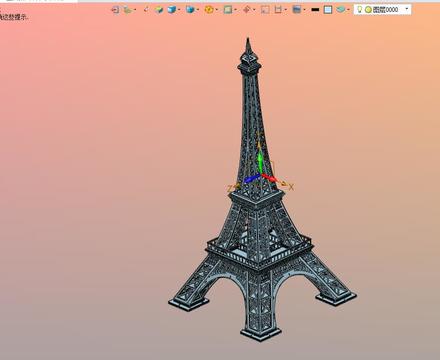Click the red X axis arrow on the triad
This screenshot has height=360, width=440.
[269, 178]
